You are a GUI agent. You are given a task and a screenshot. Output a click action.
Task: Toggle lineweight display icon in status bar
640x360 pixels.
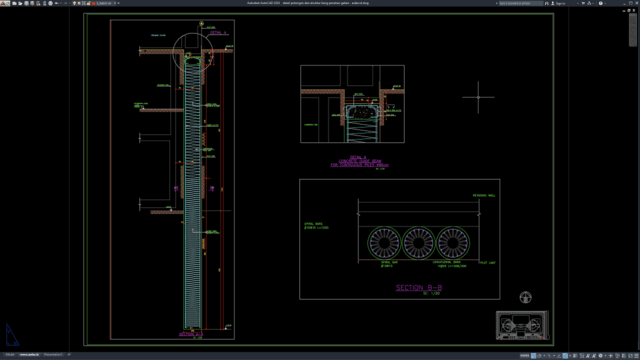[x=575, y=356]
